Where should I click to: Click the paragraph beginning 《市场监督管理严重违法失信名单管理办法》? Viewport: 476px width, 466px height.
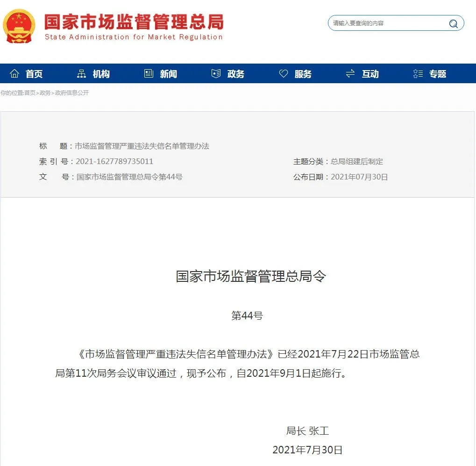pos(237,364)
